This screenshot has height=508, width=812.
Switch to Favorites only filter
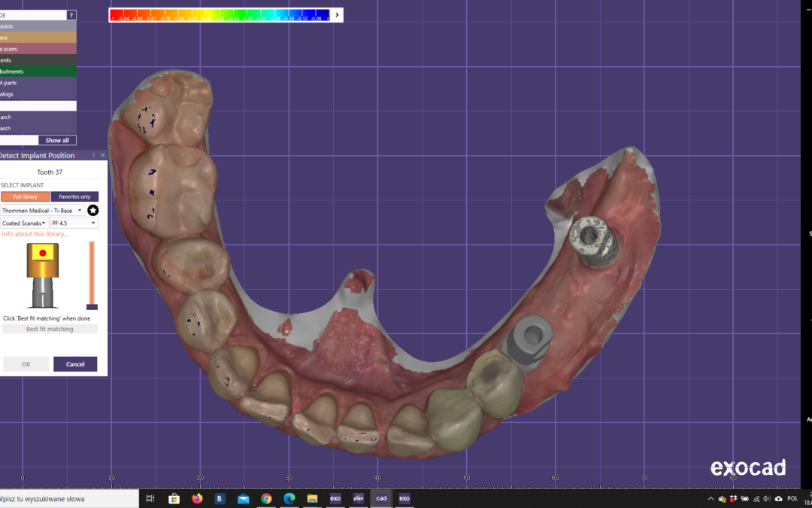pyautogui.click(x=74, y=196)
